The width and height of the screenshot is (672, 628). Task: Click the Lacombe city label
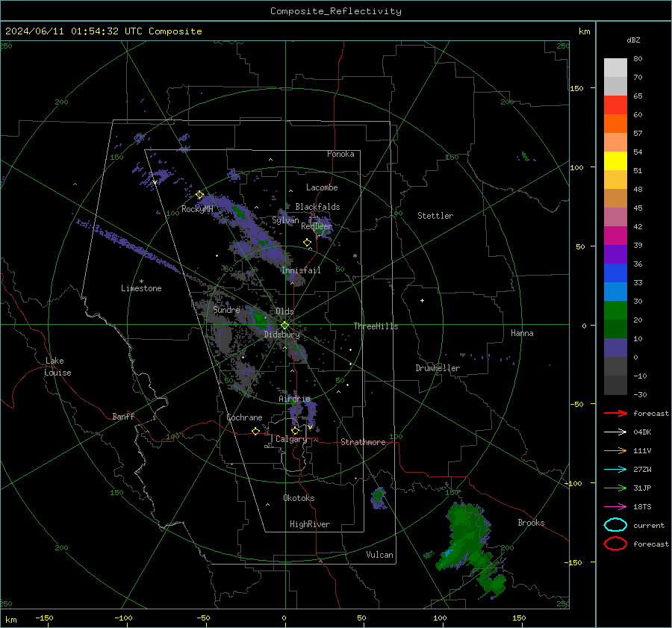pos(322,187)
